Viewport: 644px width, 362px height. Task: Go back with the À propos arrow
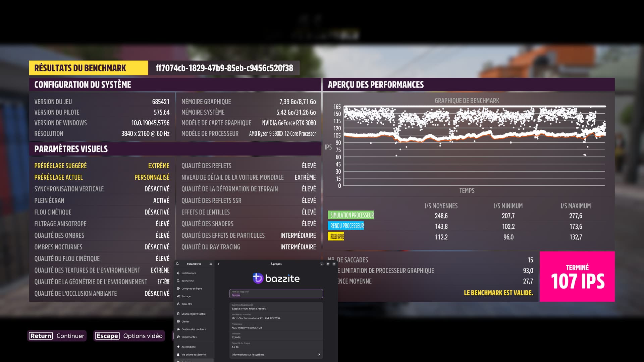tap(219, 264)
